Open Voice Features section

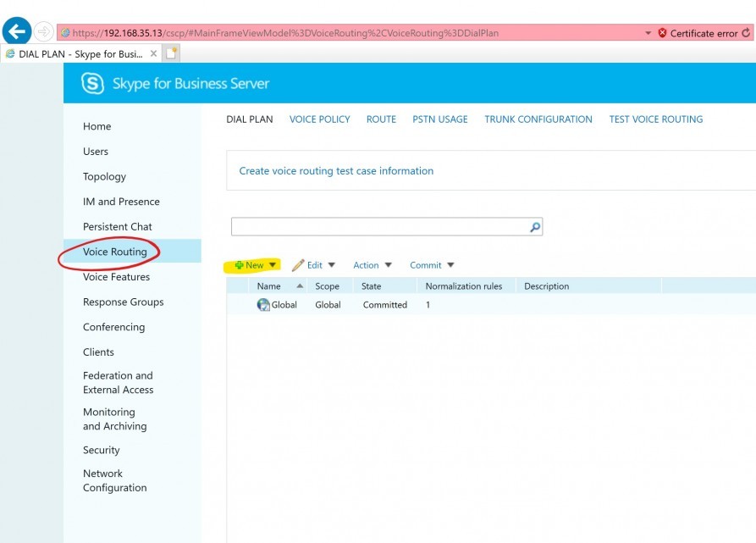pos(116,277)
